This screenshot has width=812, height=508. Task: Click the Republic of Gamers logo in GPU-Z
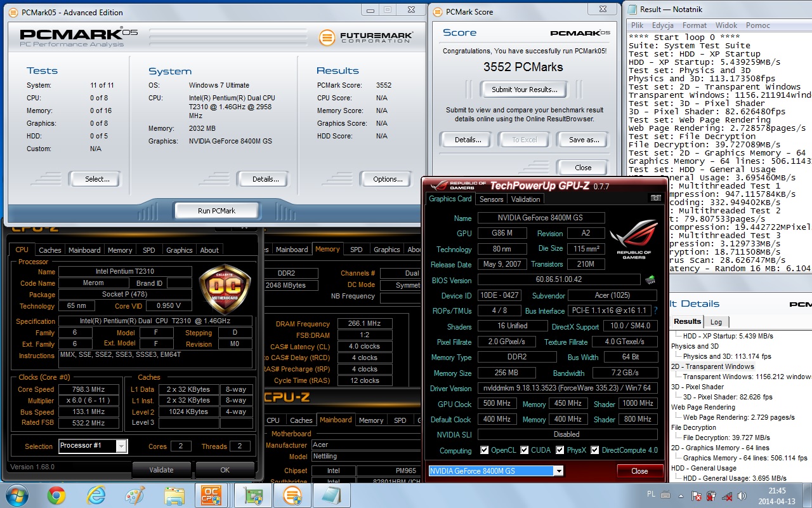pos(632,239)
